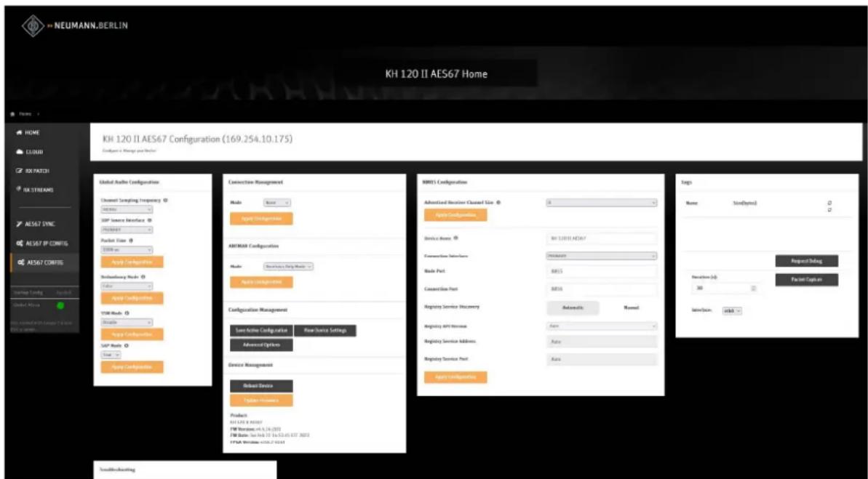Screen dimensions: 868x479
Task: Apply Configuration under SAP Mode
Action: (132, 367)
